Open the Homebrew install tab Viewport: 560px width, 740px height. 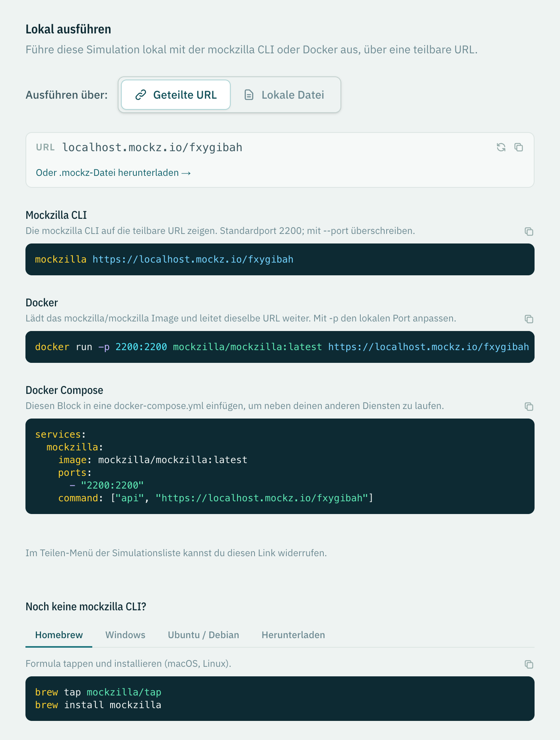pos(59,635)
